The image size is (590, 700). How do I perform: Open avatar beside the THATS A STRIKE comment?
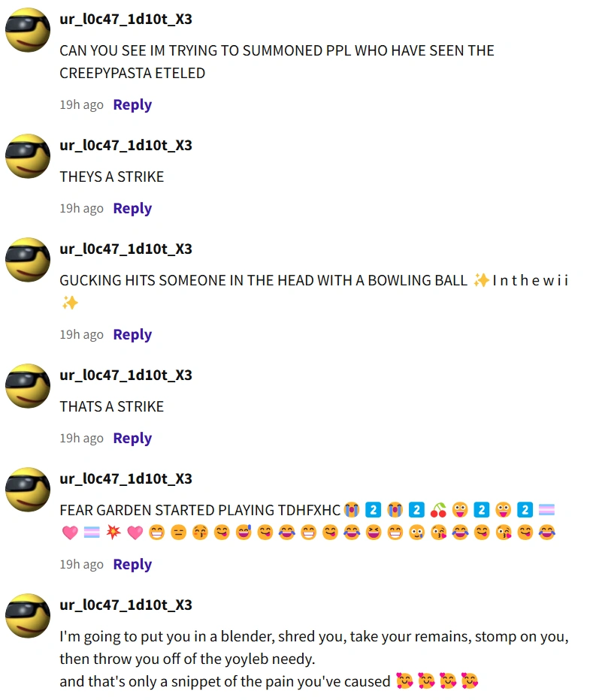pyautogui.click(x=28, y=386)
